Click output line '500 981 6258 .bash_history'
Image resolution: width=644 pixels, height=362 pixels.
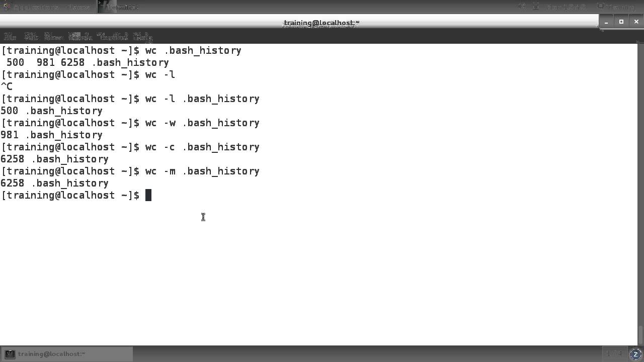point(88,62)
